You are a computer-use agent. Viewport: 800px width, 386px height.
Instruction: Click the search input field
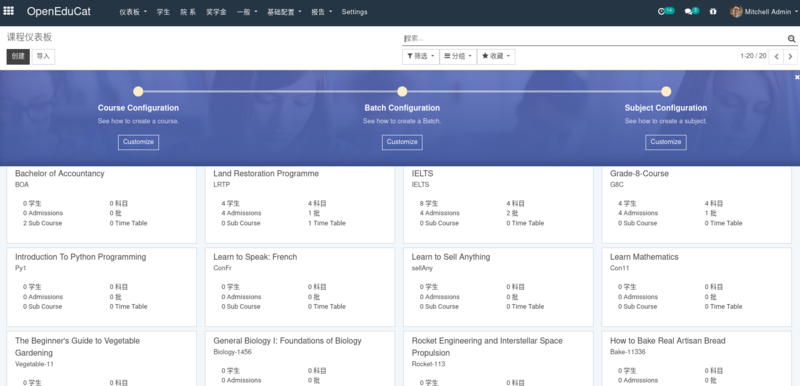[x=594, y=39]
